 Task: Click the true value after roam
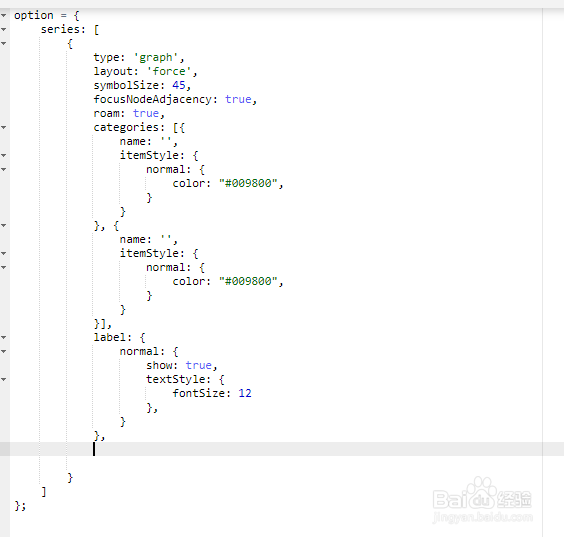146,113
